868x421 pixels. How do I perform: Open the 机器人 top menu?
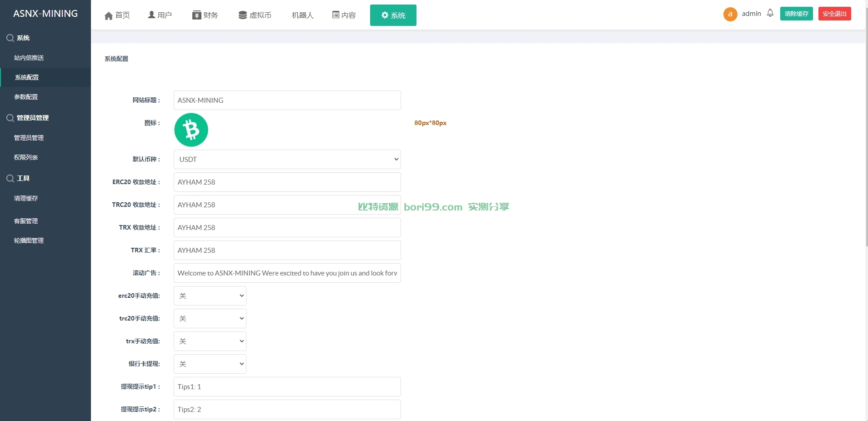(303, 15)
